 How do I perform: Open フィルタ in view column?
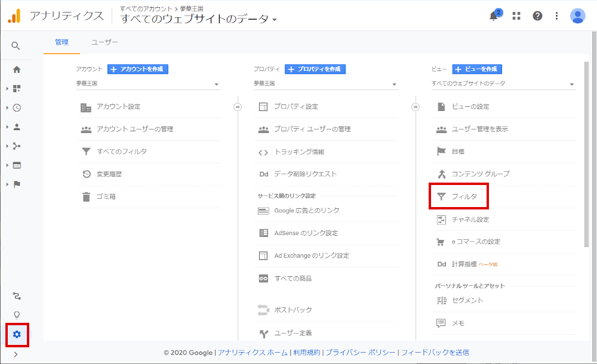click(504, 197)
